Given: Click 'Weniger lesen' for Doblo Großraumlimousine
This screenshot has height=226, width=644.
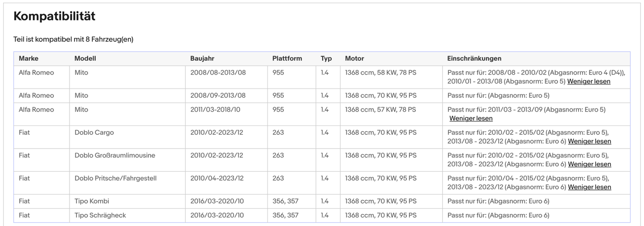Looking at the screenshot, I should (589, 164).
